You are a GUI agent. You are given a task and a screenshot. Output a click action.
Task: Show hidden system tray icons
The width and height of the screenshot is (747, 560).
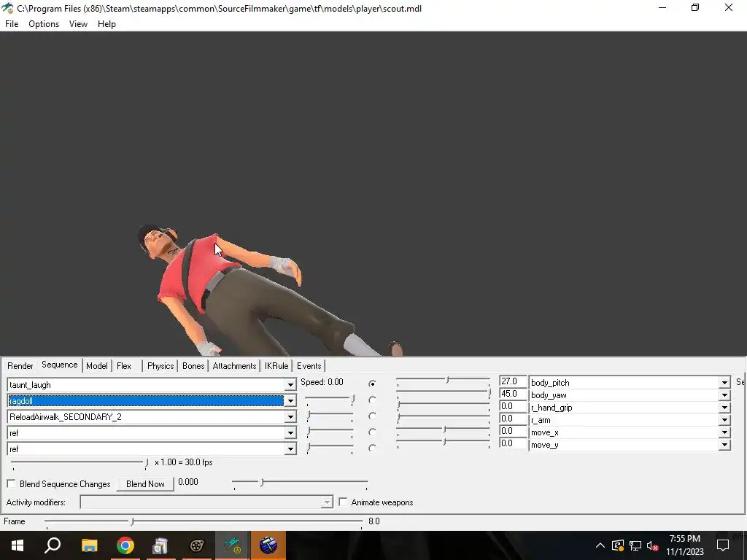pyautogui.click(x=600, y=545)
